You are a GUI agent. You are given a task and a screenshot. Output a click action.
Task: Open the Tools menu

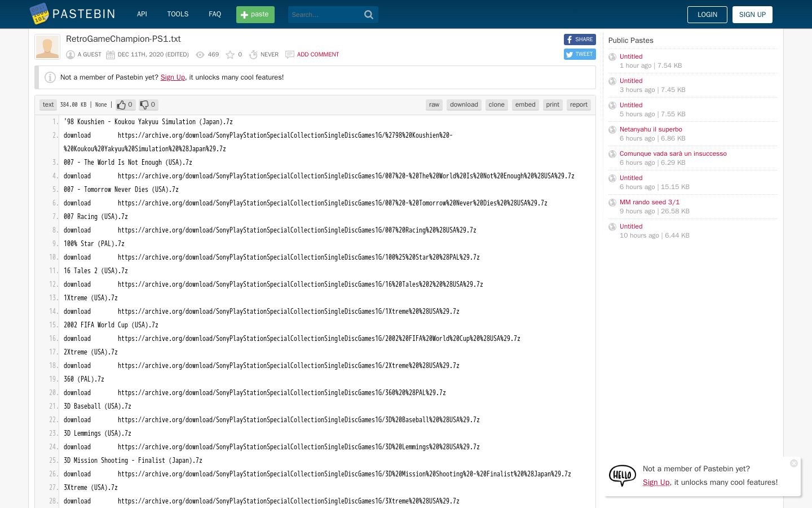point(178,14)
